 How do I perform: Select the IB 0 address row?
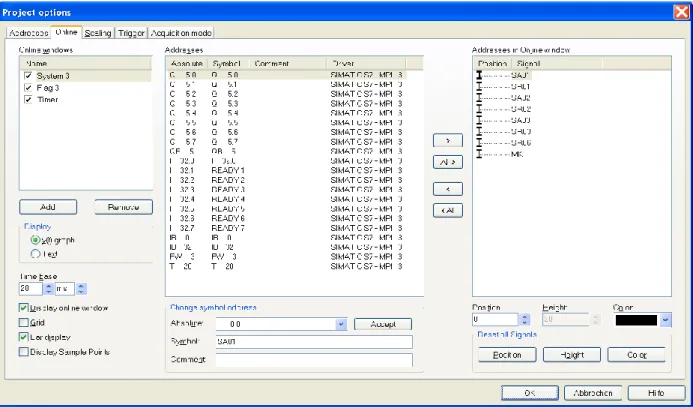point(286,238)
